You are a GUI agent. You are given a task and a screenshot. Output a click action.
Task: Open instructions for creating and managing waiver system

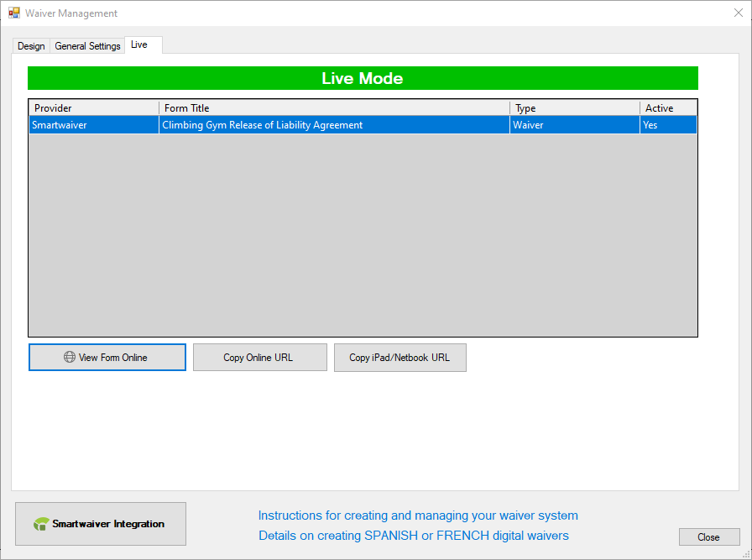tap(418, 516)
